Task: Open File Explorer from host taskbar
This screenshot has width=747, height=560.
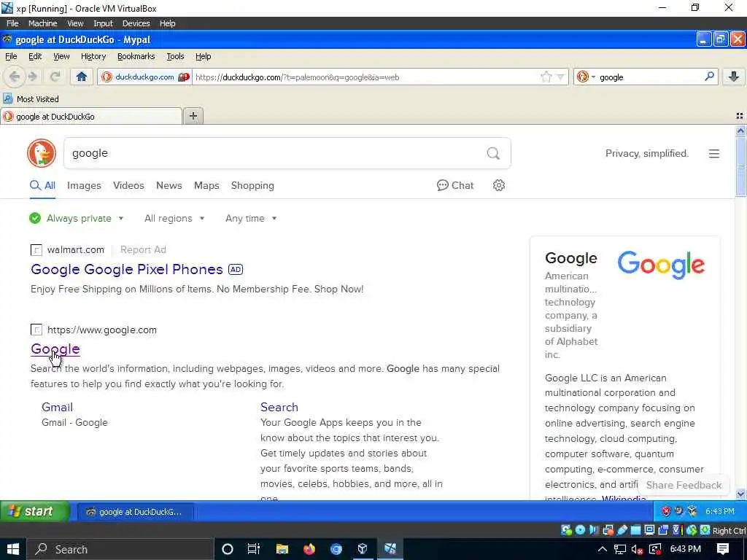Action: coord(282,549)
